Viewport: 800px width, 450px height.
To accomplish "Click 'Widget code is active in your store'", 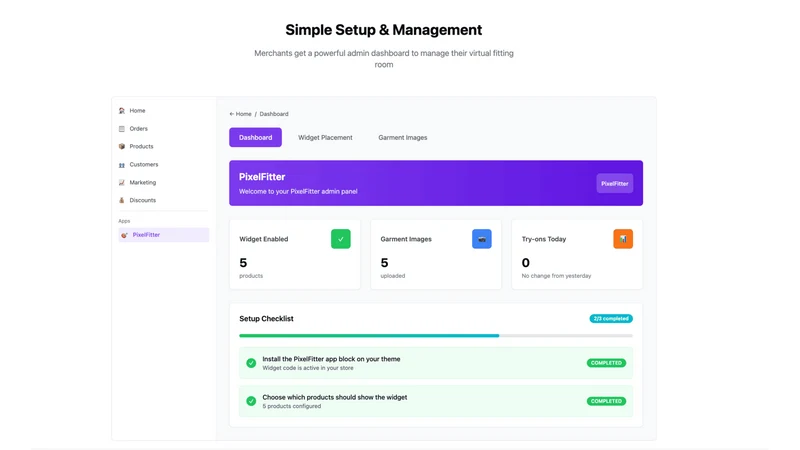I will 308,368.
